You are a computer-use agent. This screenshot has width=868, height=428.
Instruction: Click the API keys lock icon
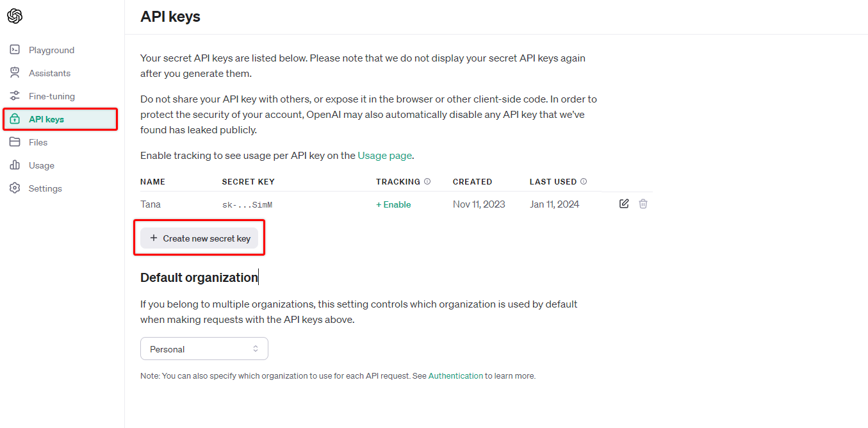(15, 119)
